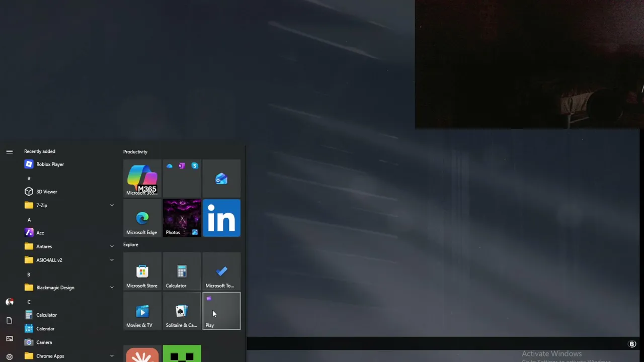644x362 pixels.
Task: Select the '#' letter header in app list
Action: [29, 178]
